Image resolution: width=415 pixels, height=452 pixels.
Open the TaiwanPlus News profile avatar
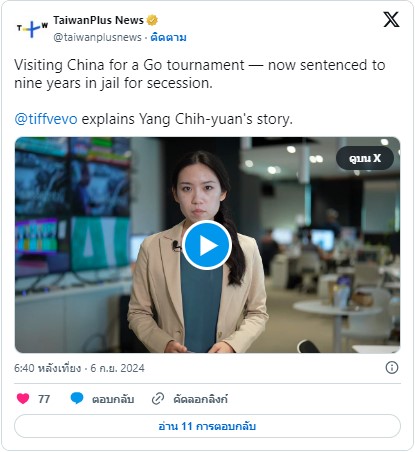click(32, 28)
